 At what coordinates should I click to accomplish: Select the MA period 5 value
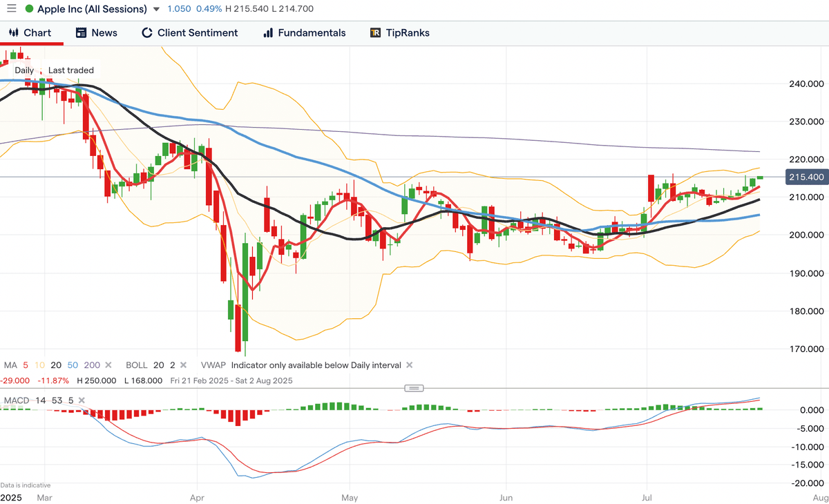click(x=24, y=365)
